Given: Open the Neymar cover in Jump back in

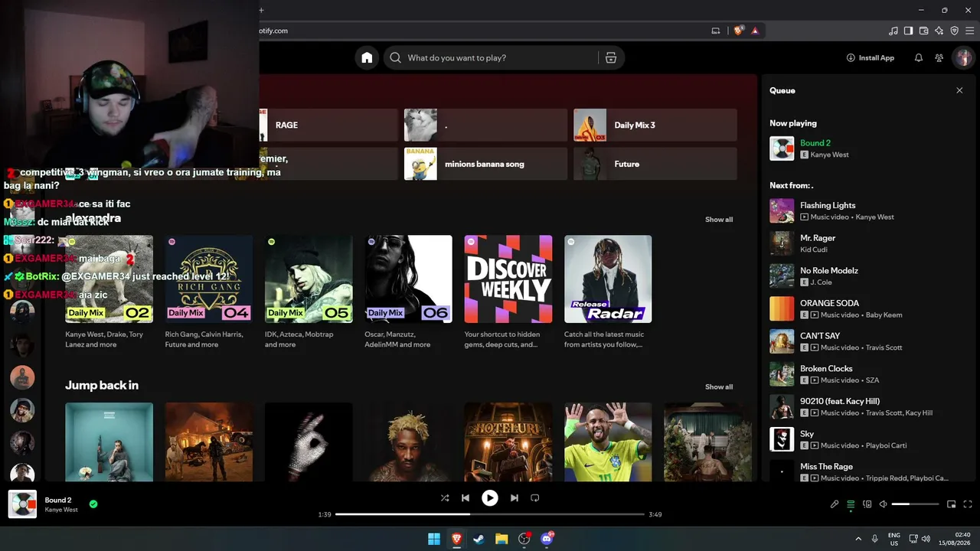Looking at the screenshot, I should click(608, 442).
